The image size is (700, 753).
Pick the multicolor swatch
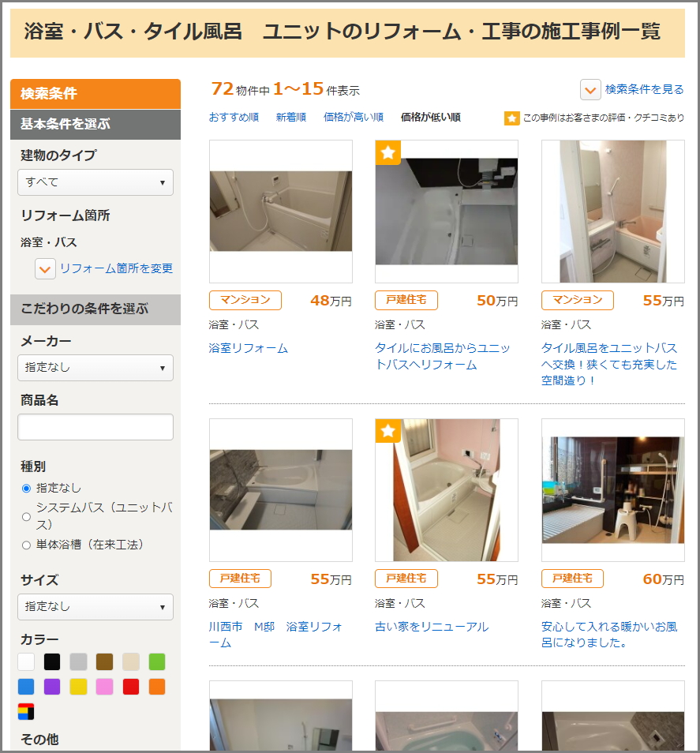(x=26, y=712)
